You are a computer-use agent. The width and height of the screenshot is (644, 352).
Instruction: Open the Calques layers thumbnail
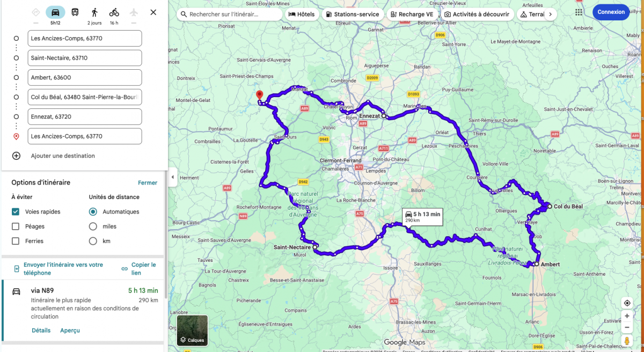click(192, 330)
